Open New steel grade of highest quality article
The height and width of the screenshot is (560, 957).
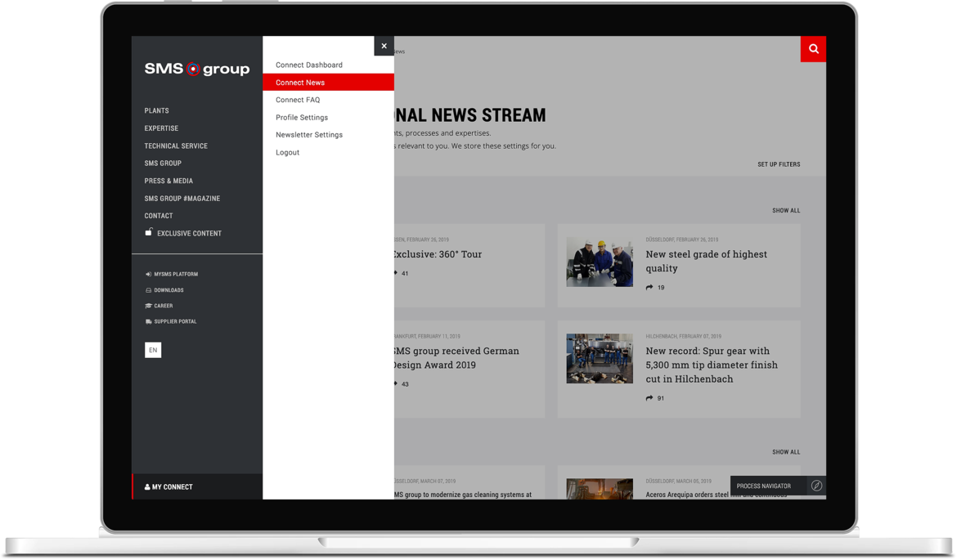(x=706, y=261)
